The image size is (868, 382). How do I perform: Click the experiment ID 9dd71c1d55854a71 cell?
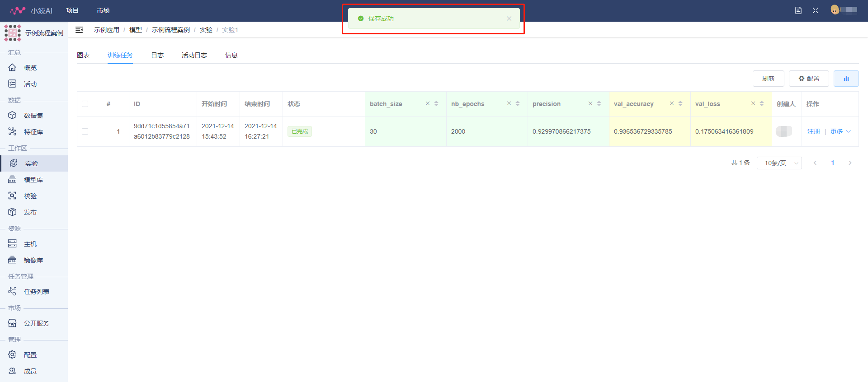[x=162, y=131]
